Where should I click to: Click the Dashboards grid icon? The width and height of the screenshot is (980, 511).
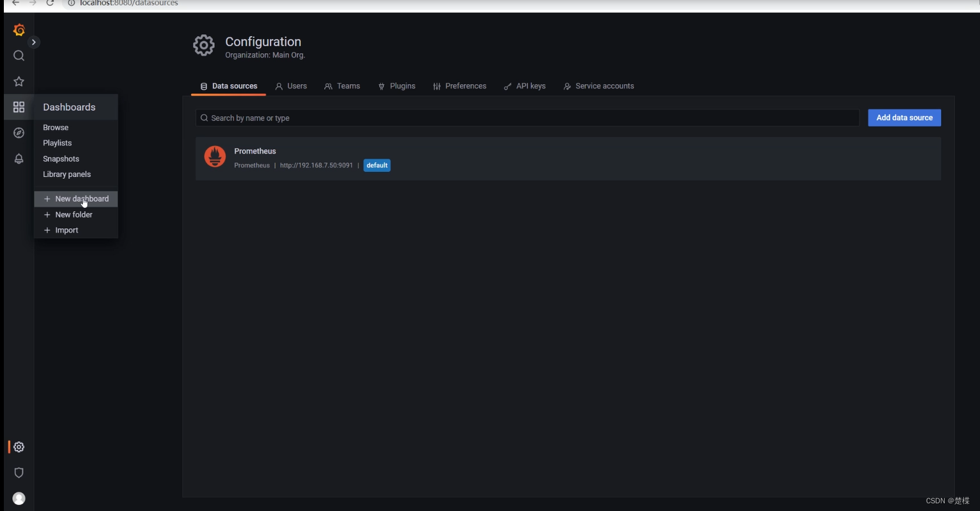pyautogui.click(x=19, y=107)
